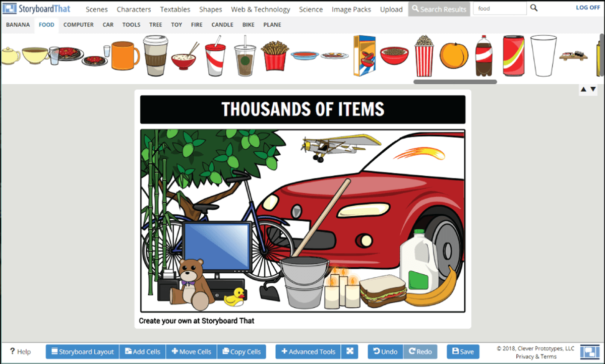Choose the orange coffee mug item
Viewport: 605px width, 364px height.
point(124,55)
